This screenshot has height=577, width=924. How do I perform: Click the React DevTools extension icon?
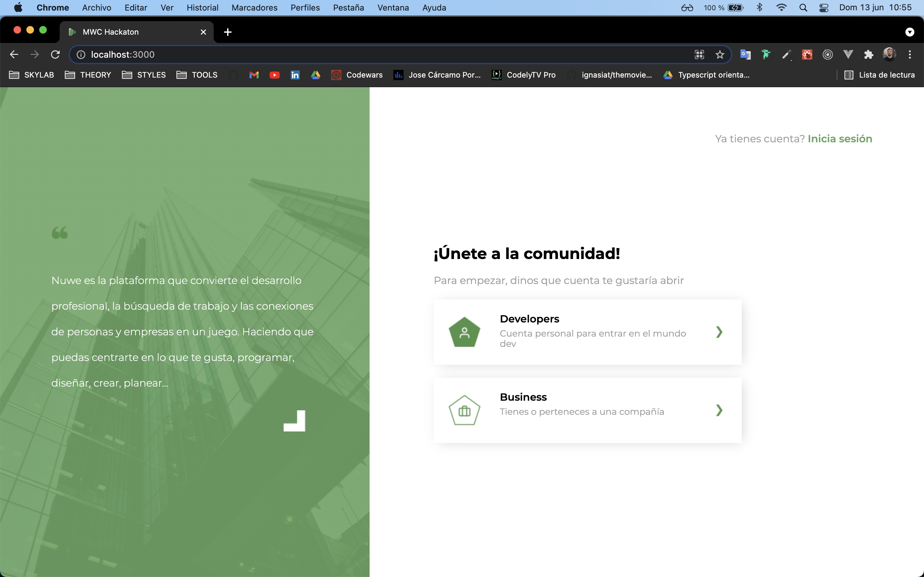(807, 54)
